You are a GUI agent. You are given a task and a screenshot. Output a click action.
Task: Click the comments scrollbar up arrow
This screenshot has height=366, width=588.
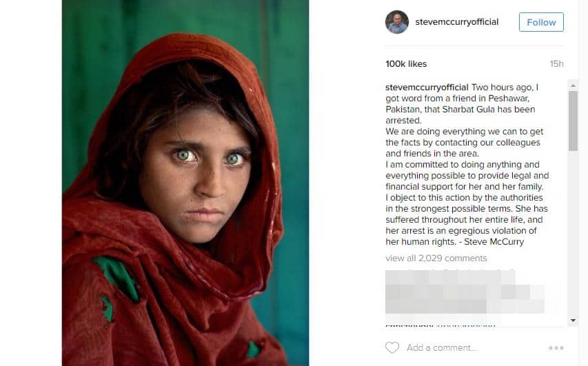click(x=573, y=85)
